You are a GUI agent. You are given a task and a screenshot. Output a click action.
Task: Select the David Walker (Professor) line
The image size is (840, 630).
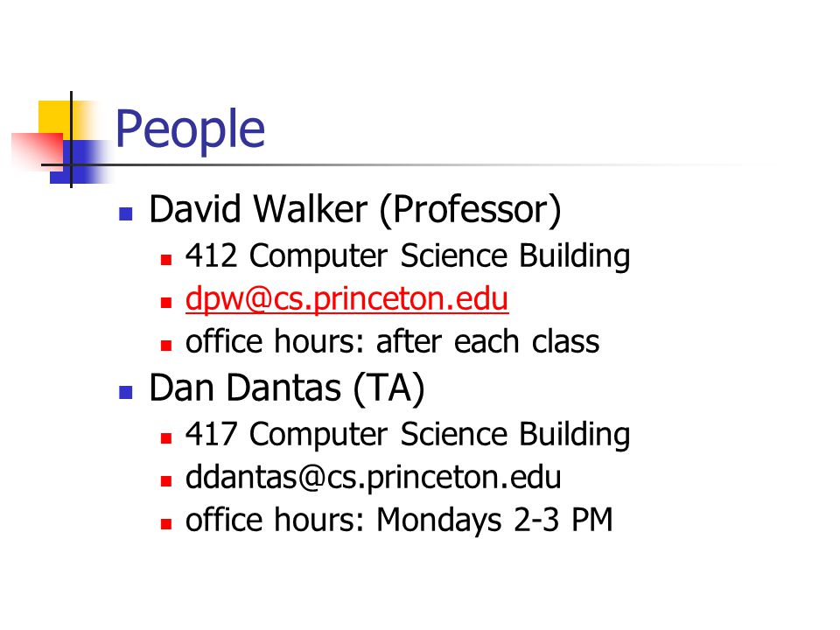pyautogui.click(x=355, y=209)
